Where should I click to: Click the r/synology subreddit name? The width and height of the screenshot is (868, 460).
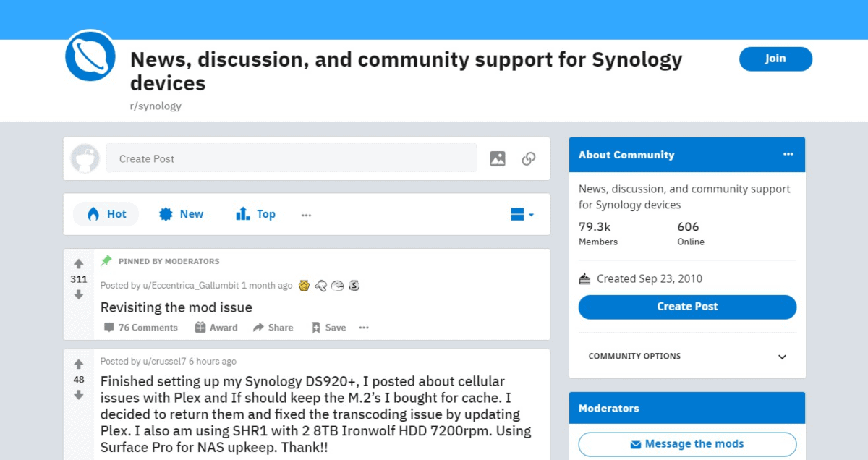(x=156, y=106)
